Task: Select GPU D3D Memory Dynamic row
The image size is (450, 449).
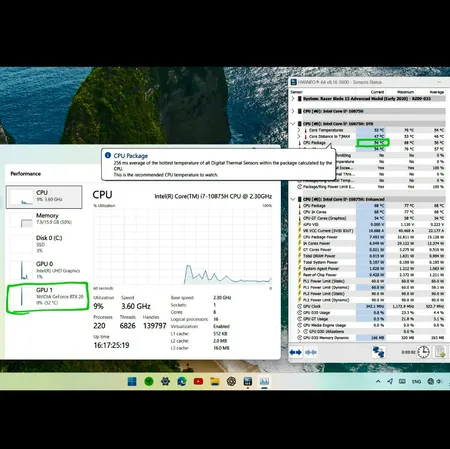Action: [x=371, y=338]
